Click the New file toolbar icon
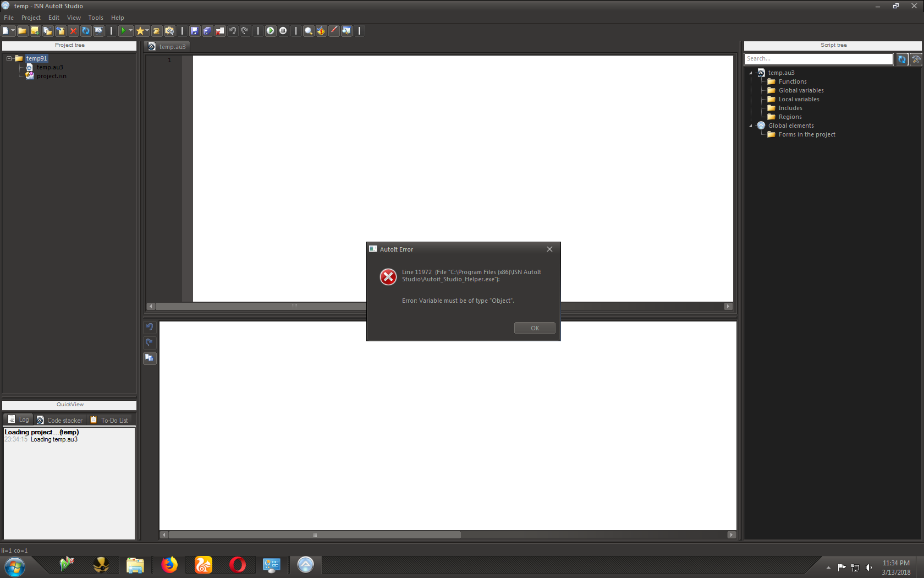 pos(5,31)
